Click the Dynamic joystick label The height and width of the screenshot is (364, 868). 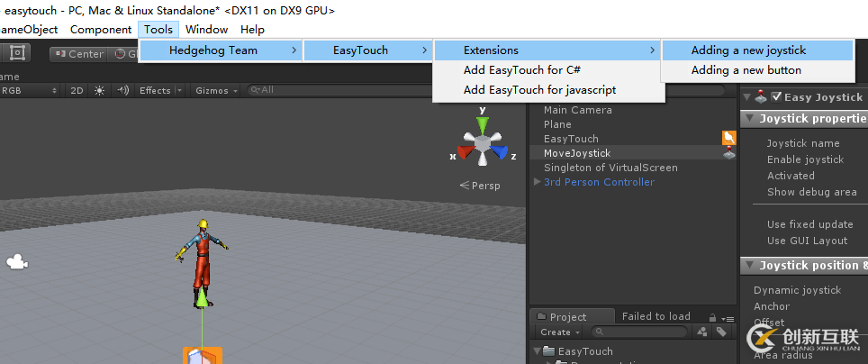click(x=797, y=290)
